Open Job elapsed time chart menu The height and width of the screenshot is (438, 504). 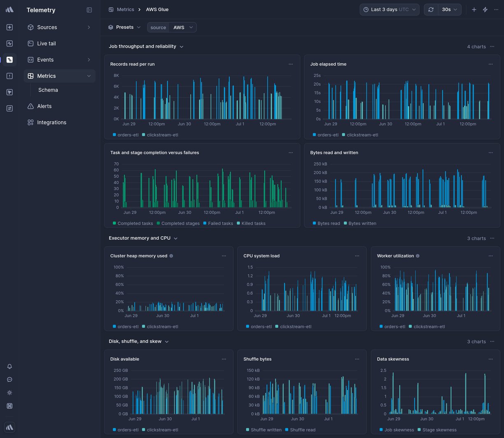click(x=490, y=64)
